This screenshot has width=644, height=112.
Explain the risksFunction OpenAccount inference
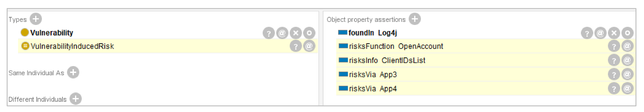click(x=614, y=46)
